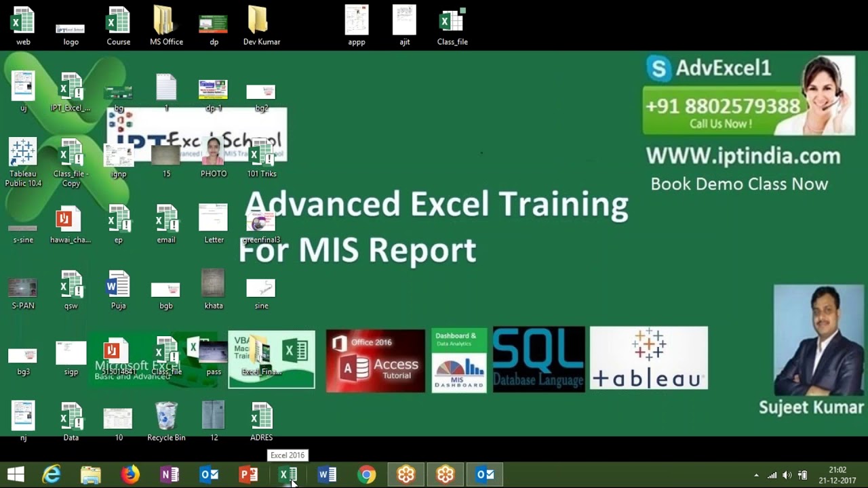Image resolution: width=868 pixels, height=488 pixels.
Task: Open the first orange flower taskbar app
Action: click(x=406, y=474)
